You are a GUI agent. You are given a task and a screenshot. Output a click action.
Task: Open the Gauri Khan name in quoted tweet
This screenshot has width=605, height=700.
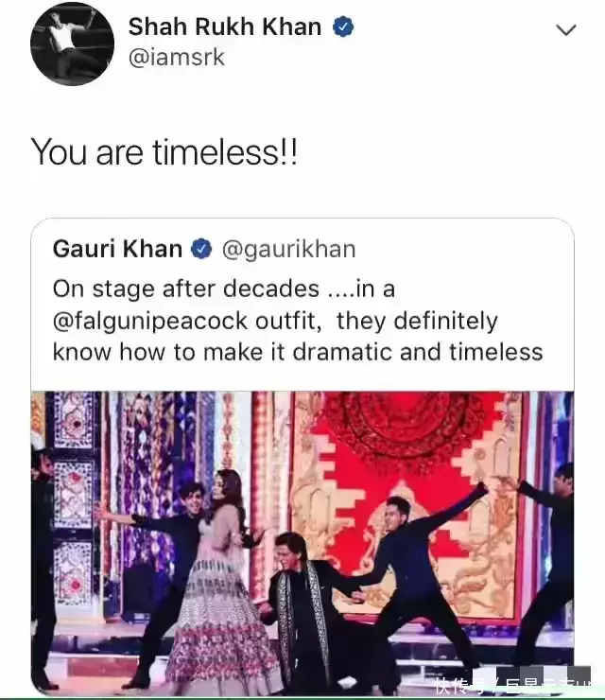(117, 249)
